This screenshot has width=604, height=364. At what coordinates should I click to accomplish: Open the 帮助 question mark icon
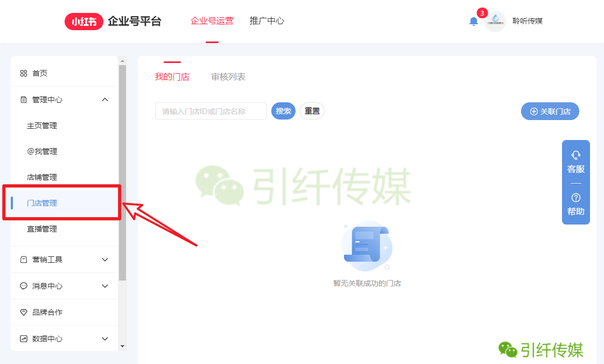pos(576,198)
